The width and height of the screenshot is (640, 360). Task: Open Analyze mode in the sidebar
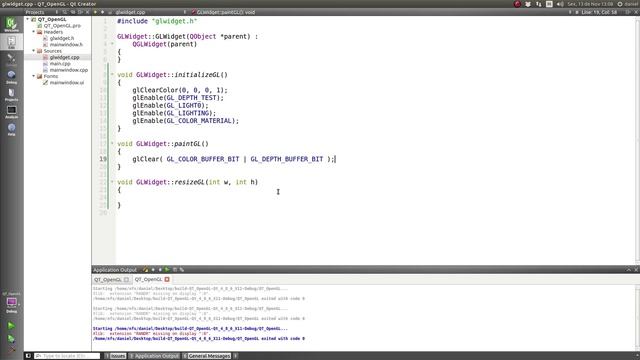[11, 112]
